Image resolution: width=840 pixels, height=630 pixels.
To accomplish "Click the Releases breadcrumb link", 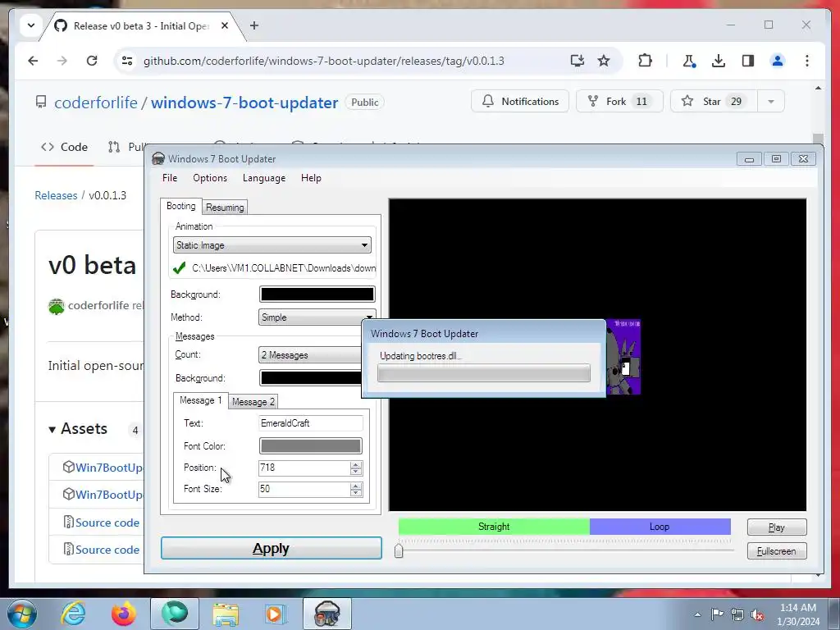I will pos(56,195).
